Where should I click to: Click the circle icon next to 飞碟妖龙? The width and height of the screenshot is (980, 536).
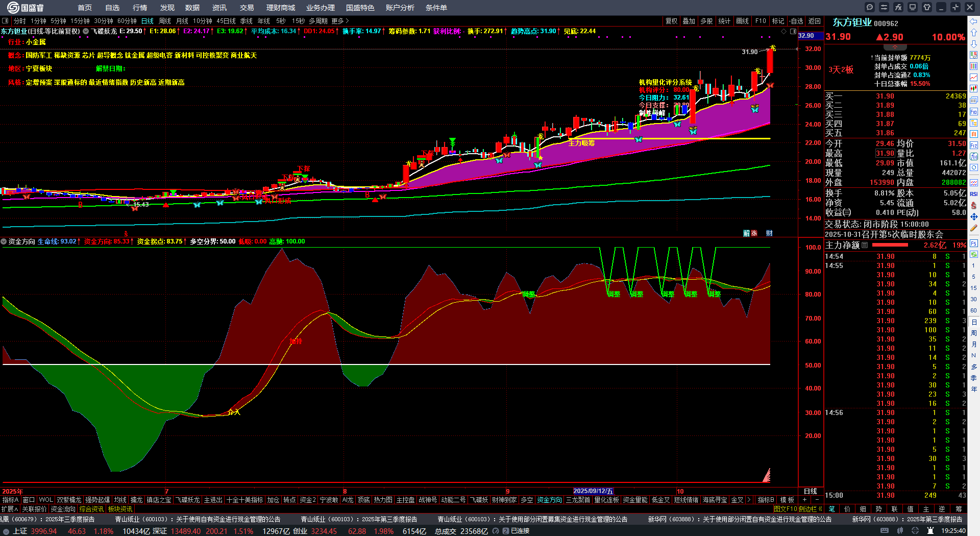click(x=86, y=31)
